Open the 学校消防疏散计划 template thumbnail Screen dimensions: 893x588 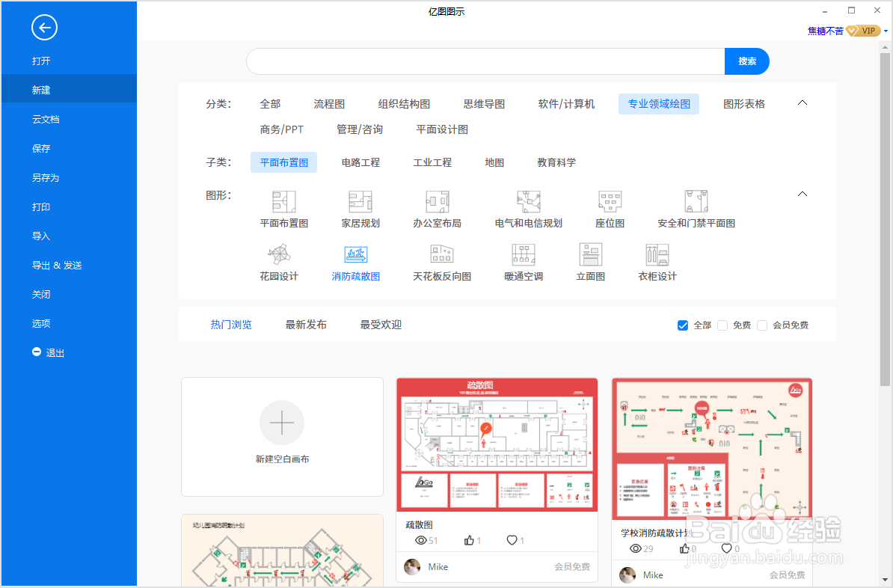712,449
